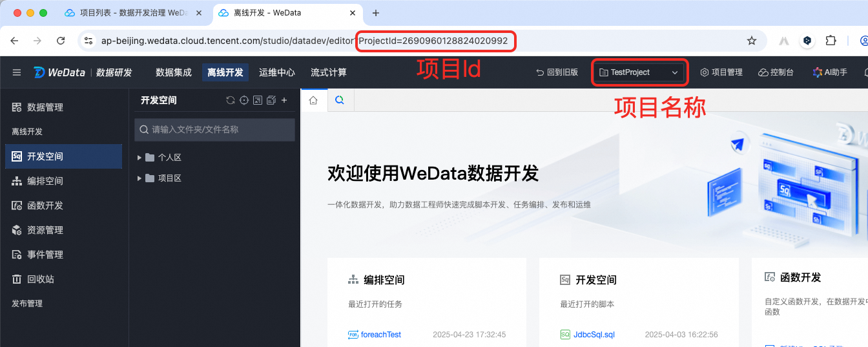Click the 发布管理 section label in sidebar
The height and width of the screenshot is (347, 868).
(x=27, y=303)
